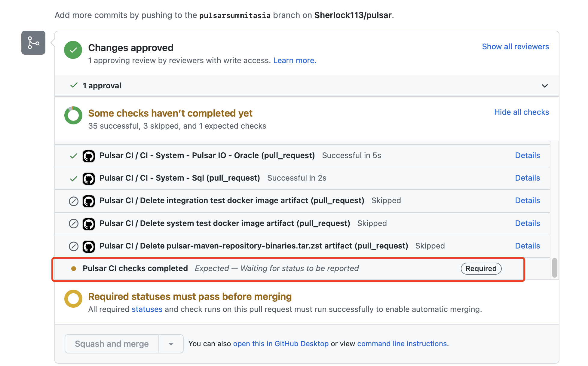Click success checkmark on System Sql row
The image size is (588, 366).
[x=74, y=178]
